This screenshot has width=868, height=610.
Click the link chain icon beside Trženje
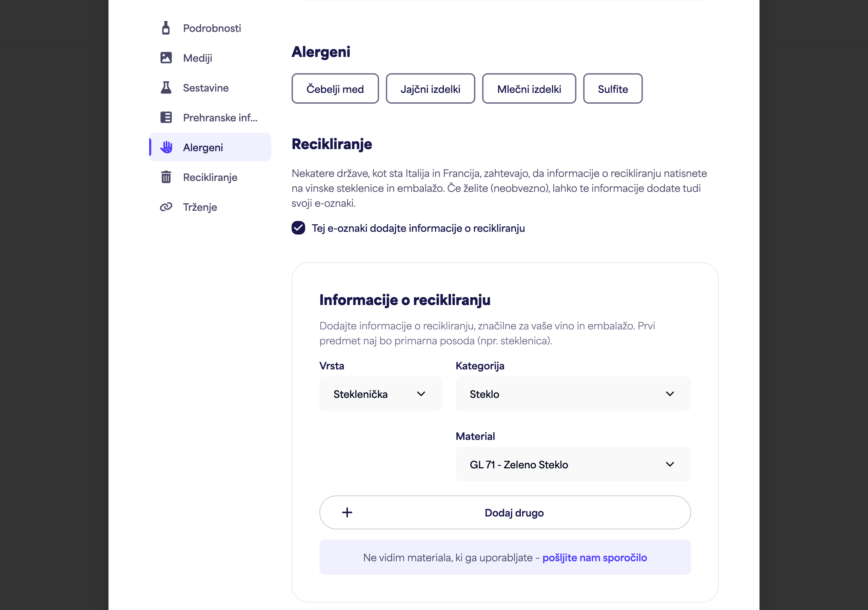click(x=166, y=207)
